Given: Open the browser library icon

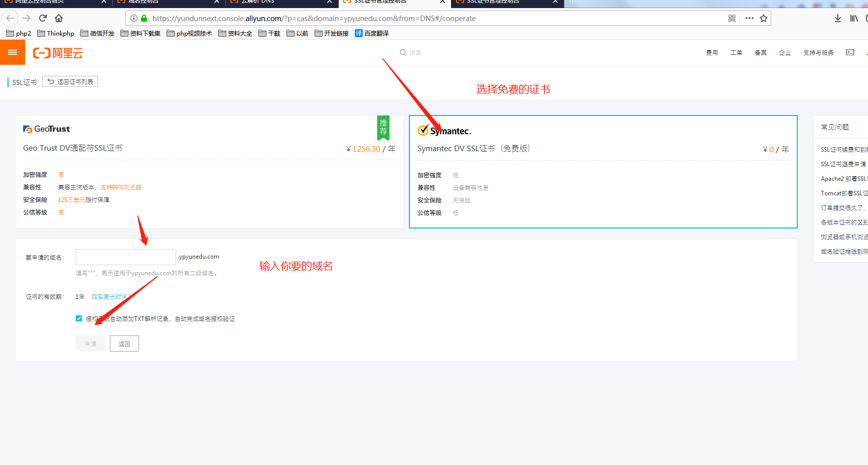Looking at the screenshot, I should 854,19.
